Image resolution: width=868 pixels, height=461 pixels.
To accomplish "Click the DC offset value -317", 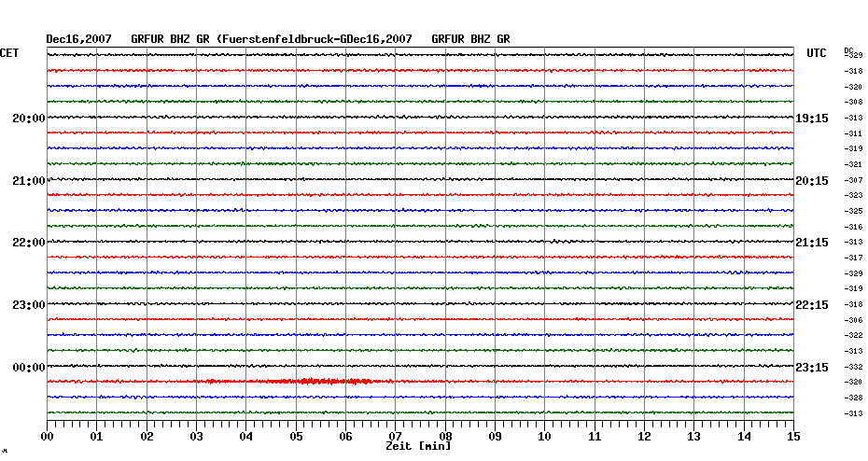I will pyautogui.click(x=854, y=258).
